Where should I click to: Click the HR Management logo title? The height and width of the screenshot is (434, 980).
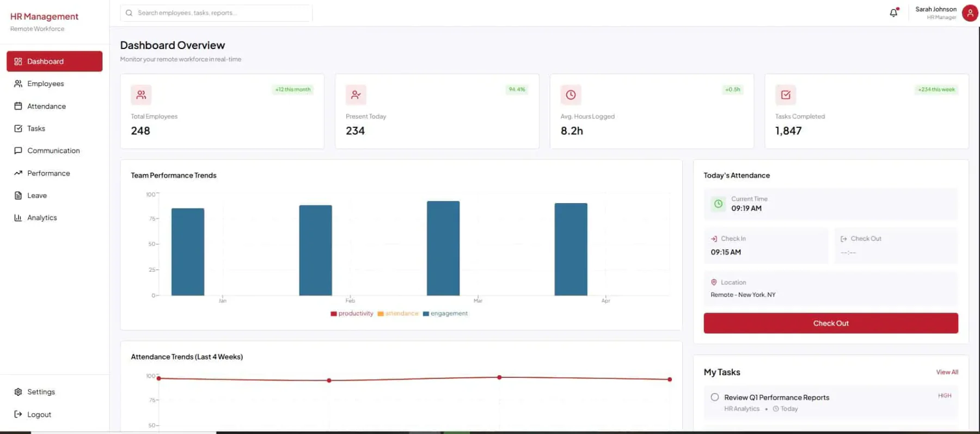coord(44,17)
